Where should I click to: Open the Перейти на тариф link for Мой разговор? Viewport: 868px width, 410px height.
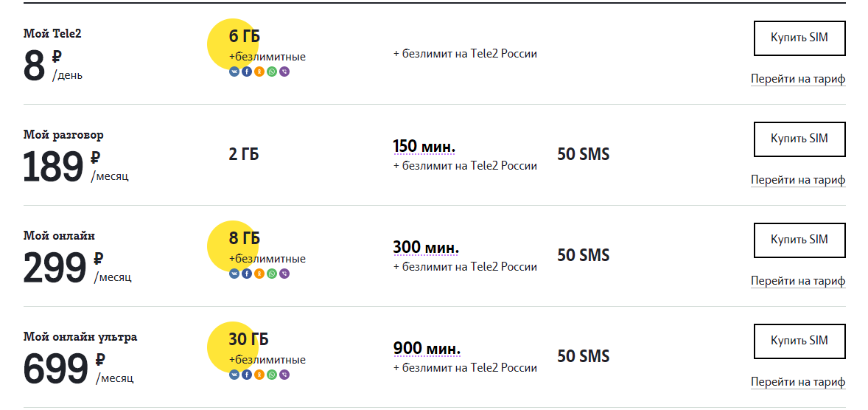[798, 180]
